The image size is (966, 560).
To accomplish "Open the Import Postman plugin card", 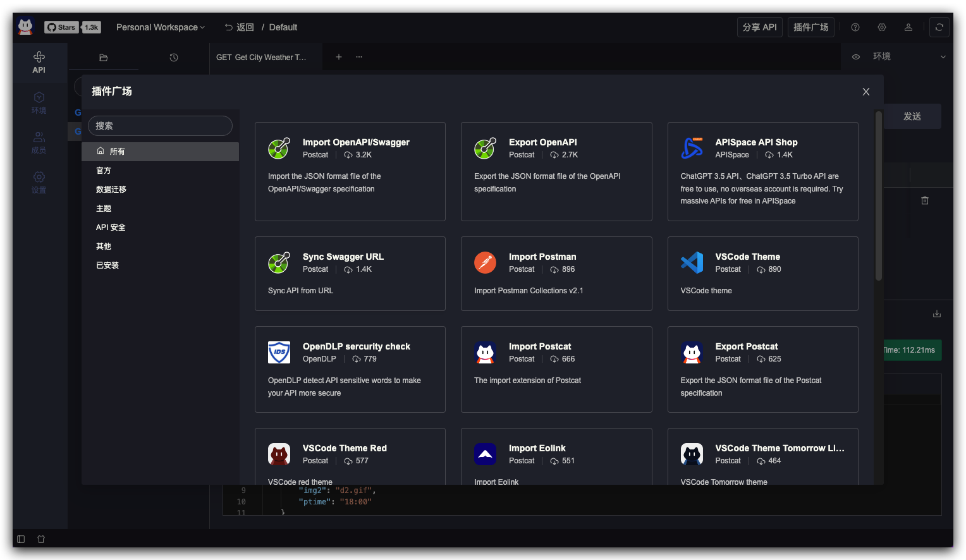I will pos(556,274).
